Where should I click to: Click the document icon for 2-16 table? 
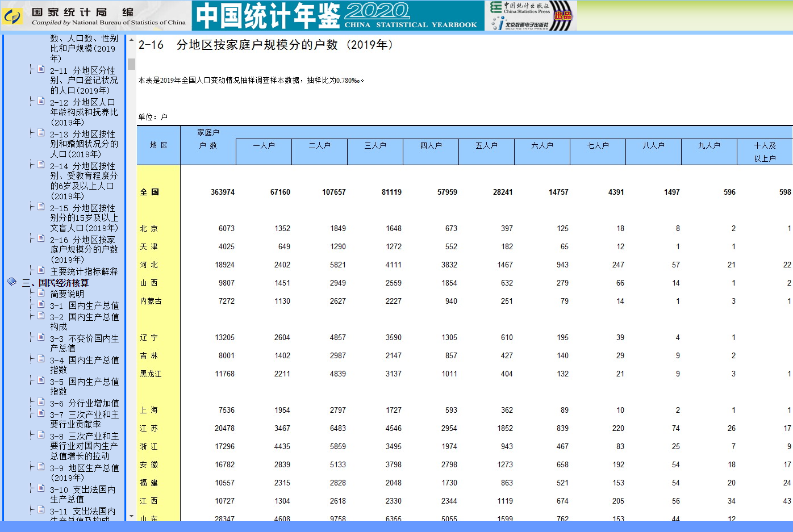41,238
